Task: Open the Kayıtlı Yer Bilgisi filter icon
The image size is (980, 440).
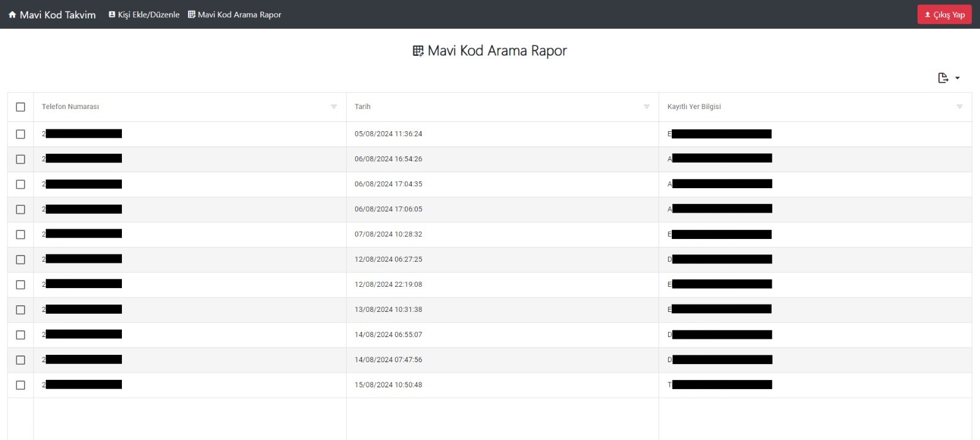Action: coord(959,107)
